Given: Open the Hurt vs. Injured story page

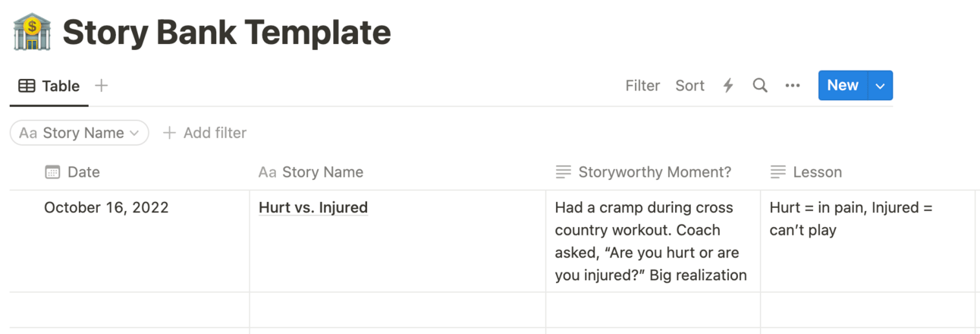Looking at the screenshot, I should pyautogui.click(x=313, y=207).
